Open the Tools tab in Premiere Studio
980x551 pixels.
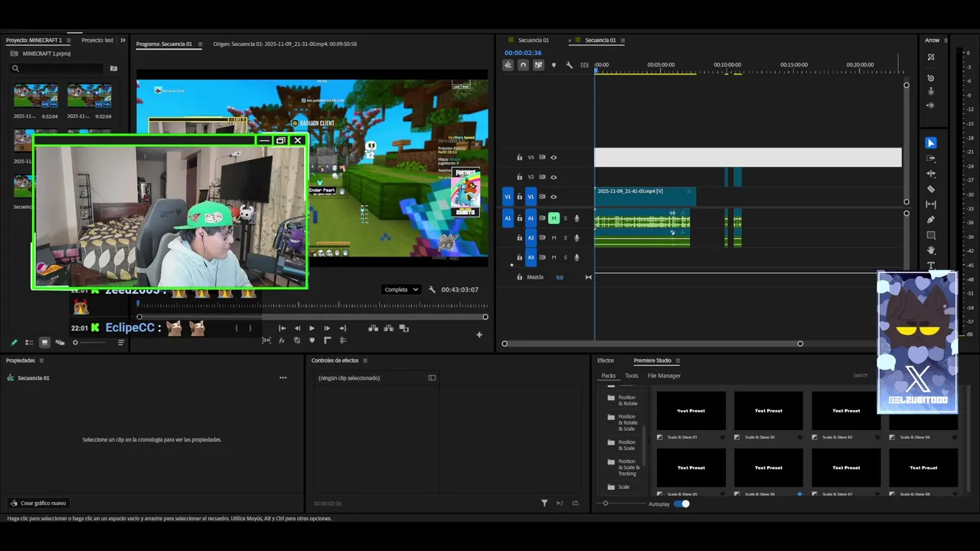632,376
